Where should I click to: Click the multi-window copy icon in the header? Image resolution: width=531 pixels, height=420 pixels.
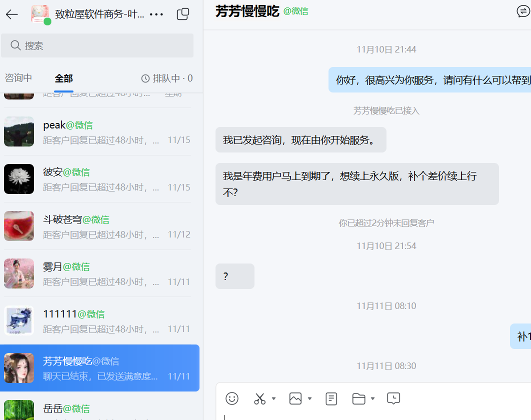[182, 14]
